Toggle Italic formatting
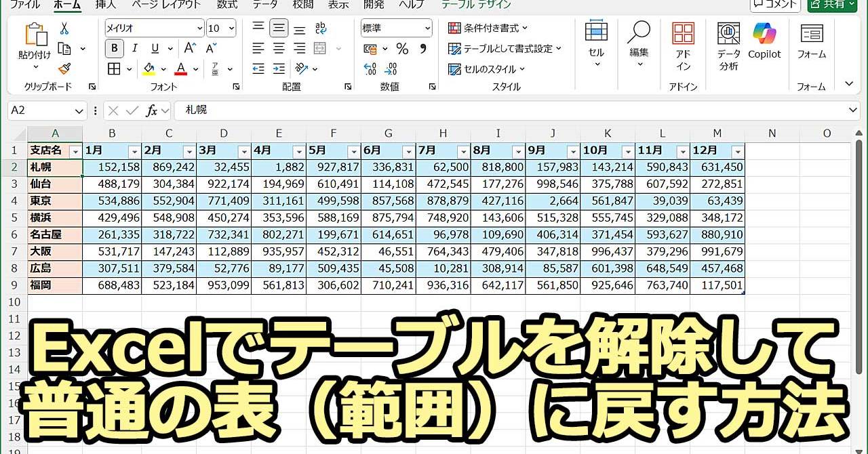 coord(134,49)
